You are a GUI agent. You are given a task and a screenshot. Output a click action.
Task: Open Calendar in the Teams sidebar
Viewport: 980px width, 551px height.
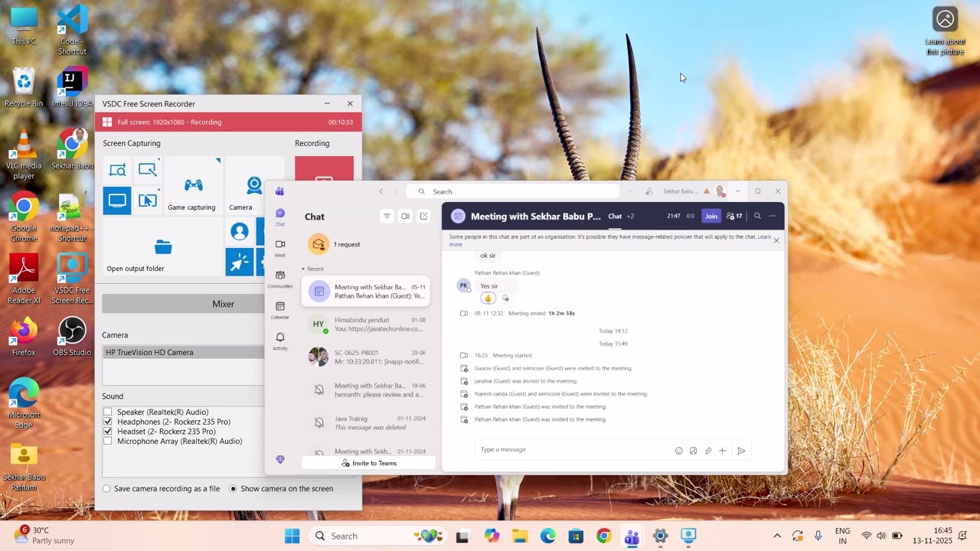[x=279, y=310]
